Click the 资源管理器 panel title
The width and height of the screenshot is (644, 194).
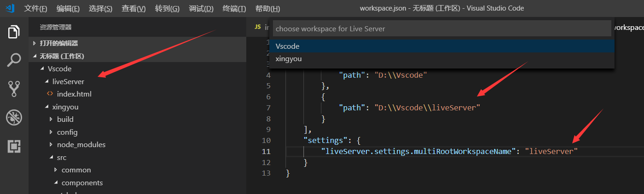click(56, 27)
